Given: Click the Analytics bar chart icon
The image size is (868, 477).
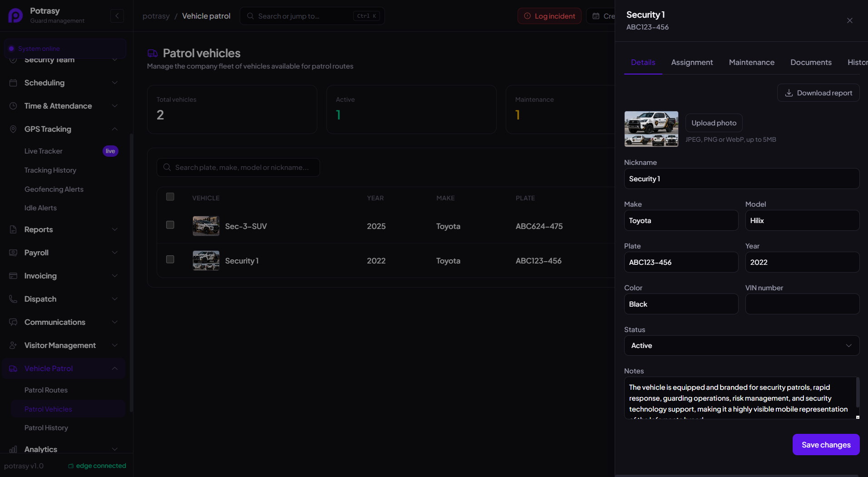Looking at the screenshot, I should tap(13, 449).
